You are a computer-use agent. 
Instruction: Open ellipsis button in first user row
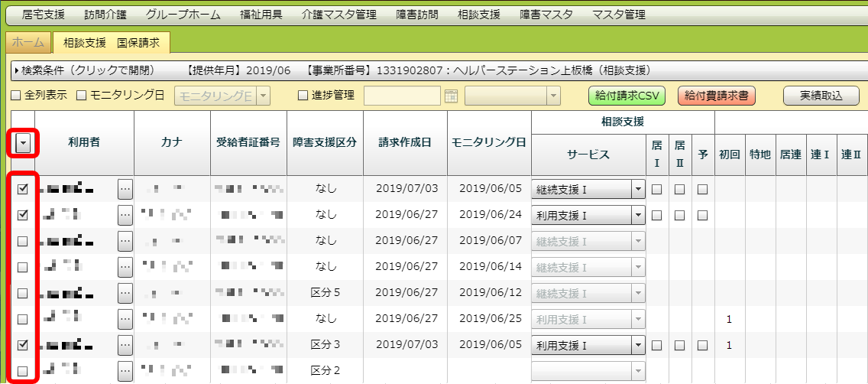point(125,189)
